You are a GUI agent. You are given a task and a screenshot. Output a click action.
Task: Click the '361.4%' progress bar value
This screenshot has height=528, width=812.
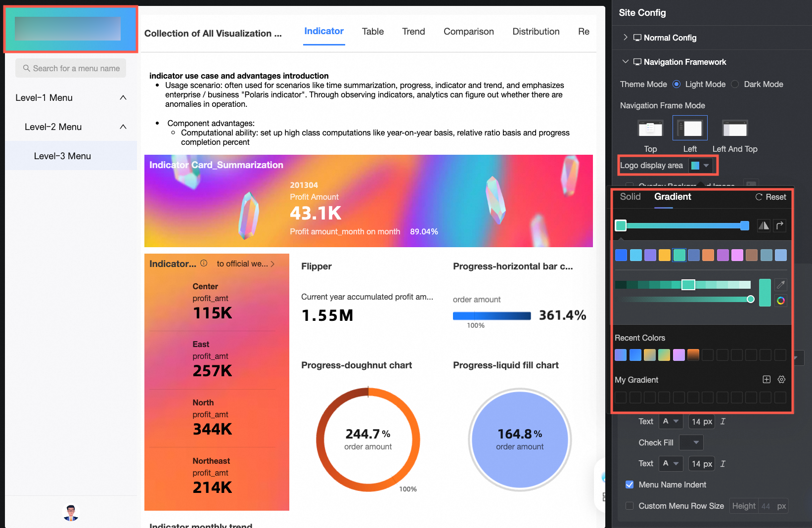point(562,315)
